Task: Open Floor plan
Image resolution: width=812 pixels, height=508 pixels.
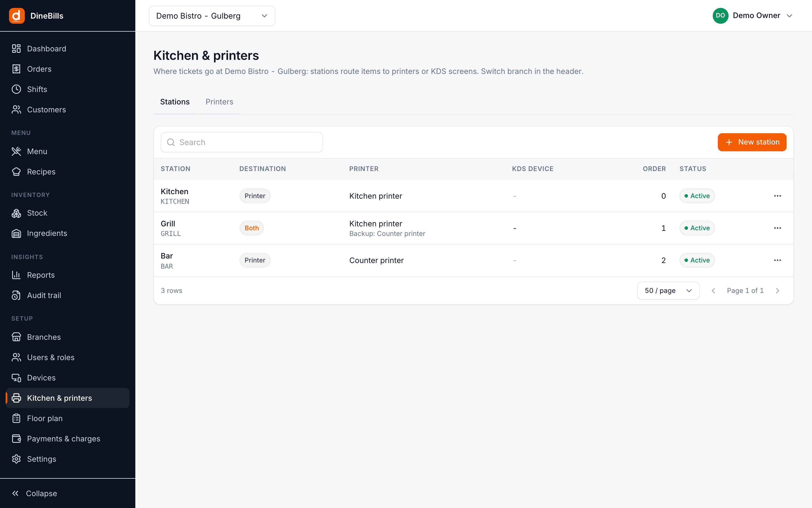Action: 67,418
